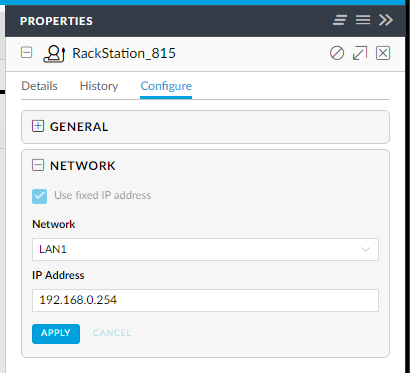The image size is (410, 373).
Task: Open the Network dropdown showing LAN1
Action: pos(205,249)
